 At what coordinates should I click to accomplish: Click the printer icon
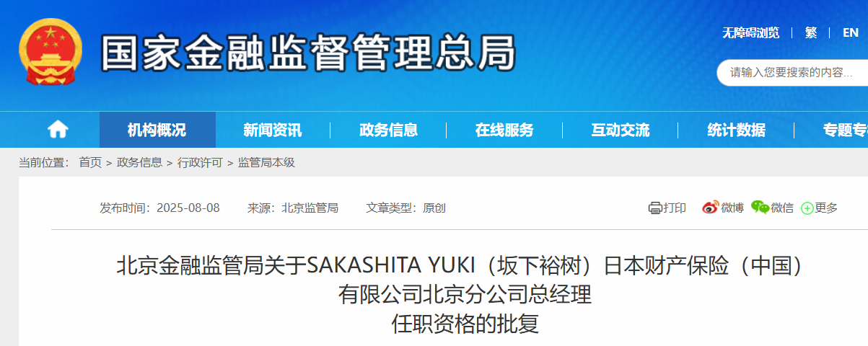click(x=655, y=208)
